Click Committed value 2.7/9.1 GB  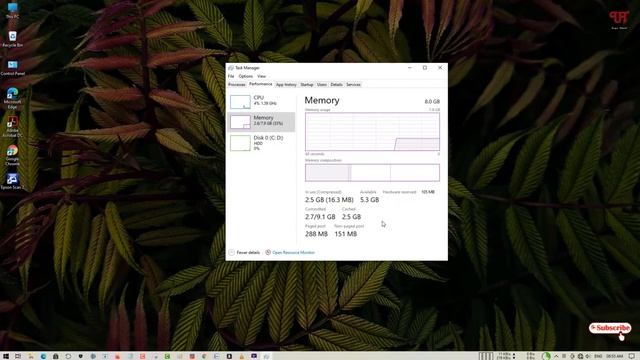320,217
